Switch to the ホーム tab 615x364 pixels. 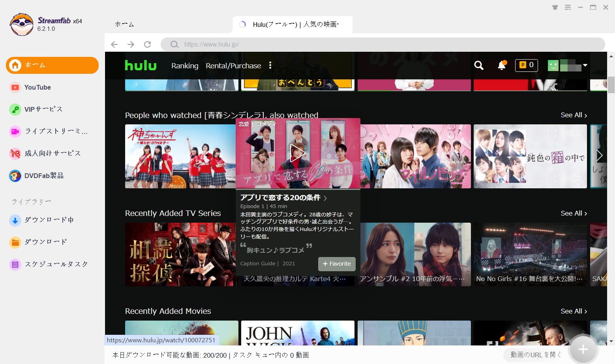pyautogui.click(x=124, y=24)
